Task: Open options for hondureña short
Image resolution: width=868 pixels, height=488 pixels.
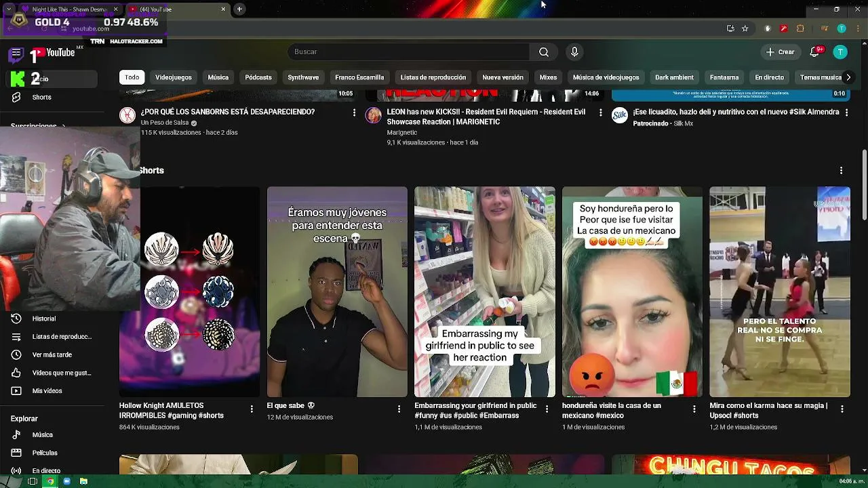Action: point(694,409)
